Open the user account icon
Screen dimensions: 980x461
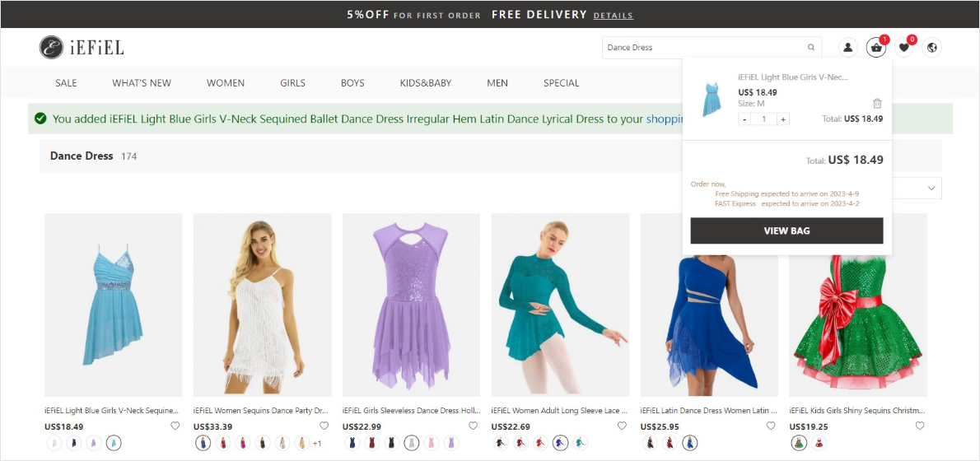pos(848,47)
